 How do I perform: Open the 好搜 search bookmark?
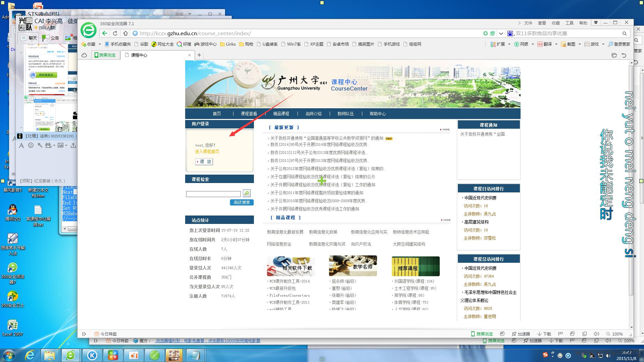coord(184,44)
